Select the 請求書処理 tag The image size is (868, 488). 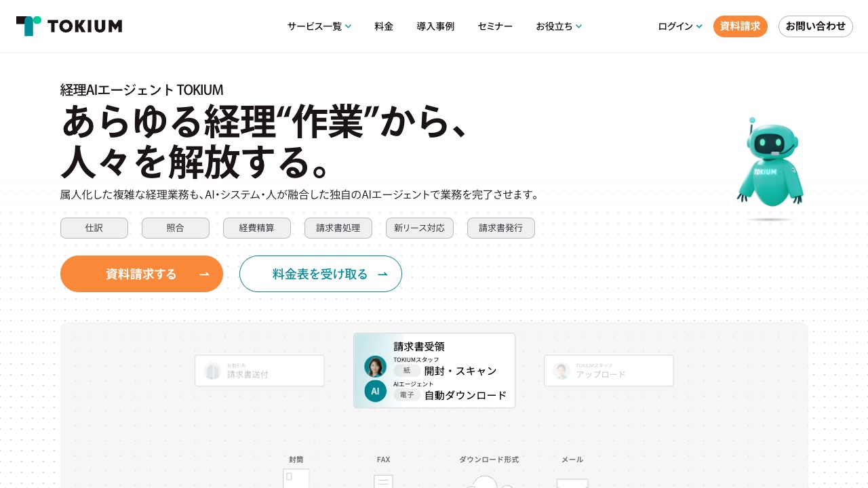pyautogui.click(x=338, y=228)
